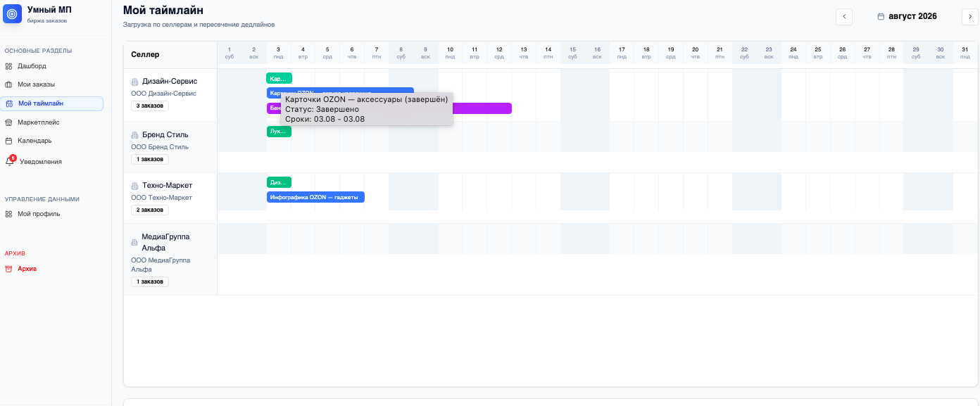Viewport: 980px width, 406px height.
Task: Select the seller name Бренд Стиль
Action: pos(165,135)
